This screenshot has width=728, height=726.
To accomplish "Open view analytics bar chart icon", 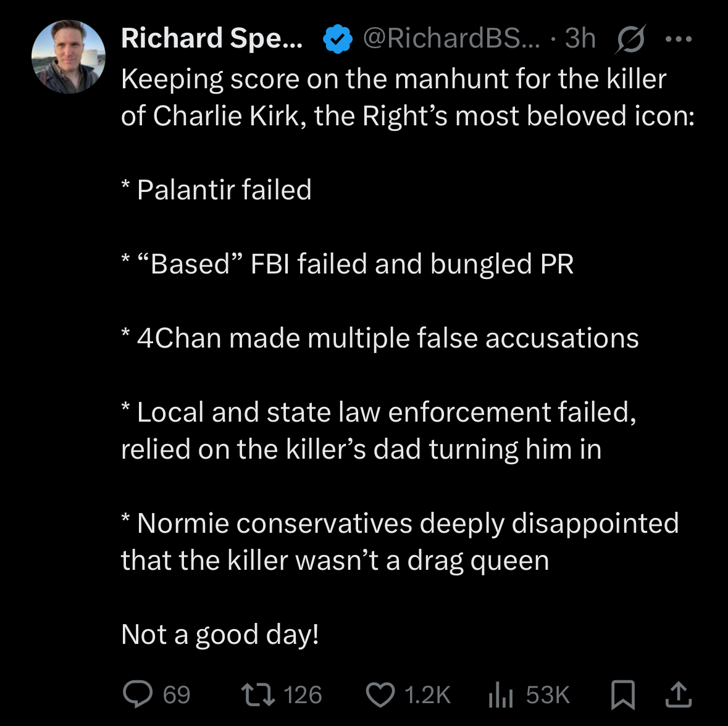I will pos(500,695).
